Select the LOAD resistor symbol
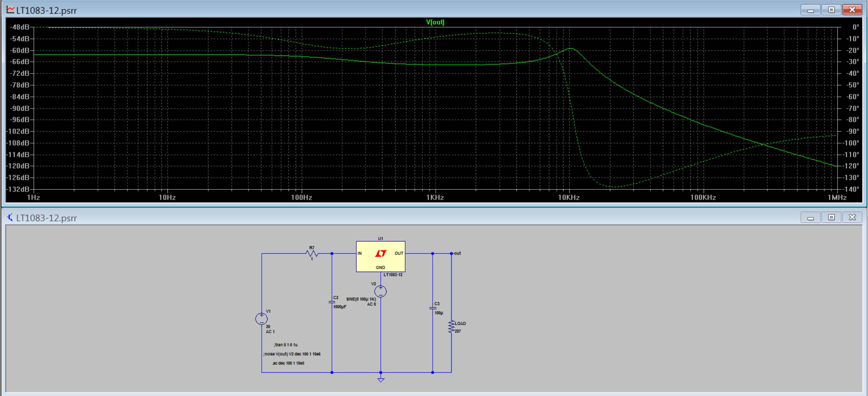868x396 pixels. click(451, 327)
